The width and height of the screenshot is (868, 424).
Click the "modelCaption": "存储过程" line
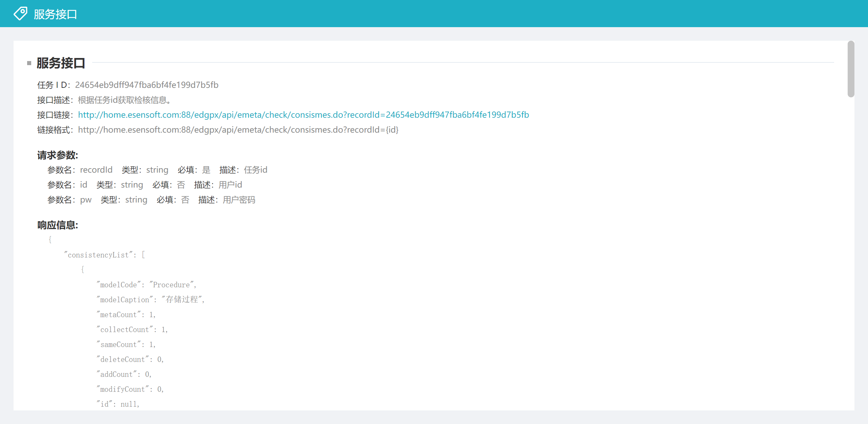[151, 300]
